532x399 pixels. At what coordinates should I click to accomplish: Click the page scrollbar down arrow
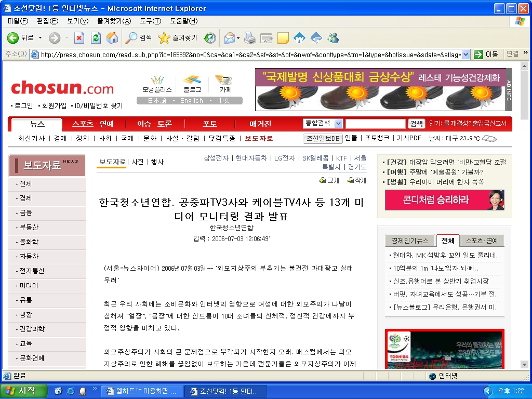[x=524, y=364]
